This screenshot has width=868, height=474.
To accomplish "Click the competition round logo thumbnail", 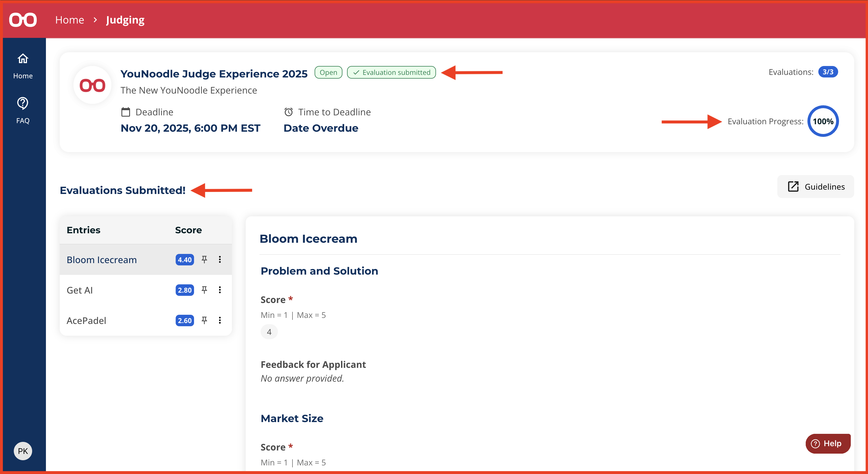I will click(92, 85).
